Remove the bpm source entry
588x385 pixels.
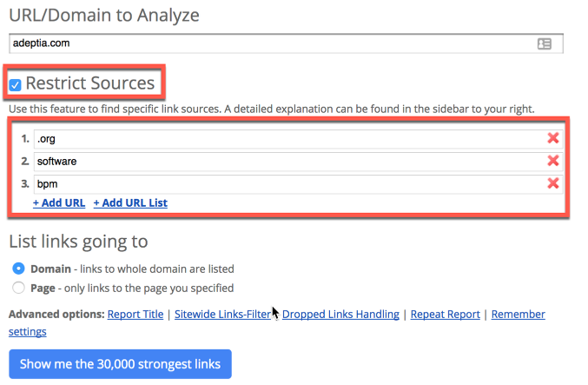[553, 183]
